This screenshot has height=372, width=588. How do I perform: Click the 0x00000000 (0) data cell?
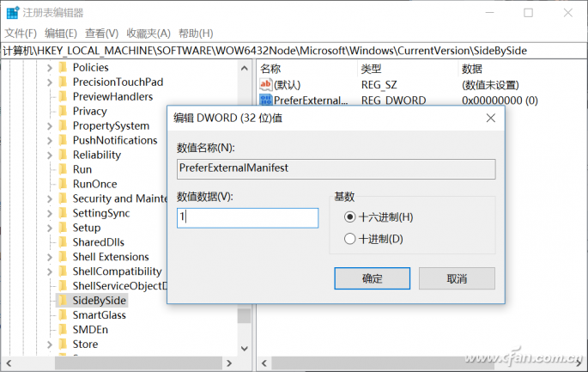pos(500,101)
